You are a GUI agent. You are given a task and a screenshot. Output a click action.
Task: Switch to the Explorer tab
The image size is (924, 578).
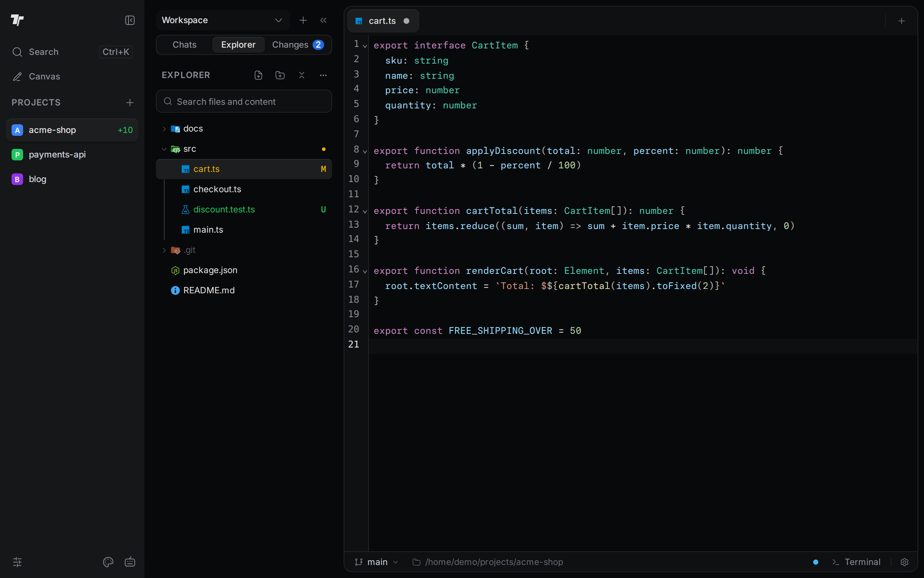[x=238, y=45]
